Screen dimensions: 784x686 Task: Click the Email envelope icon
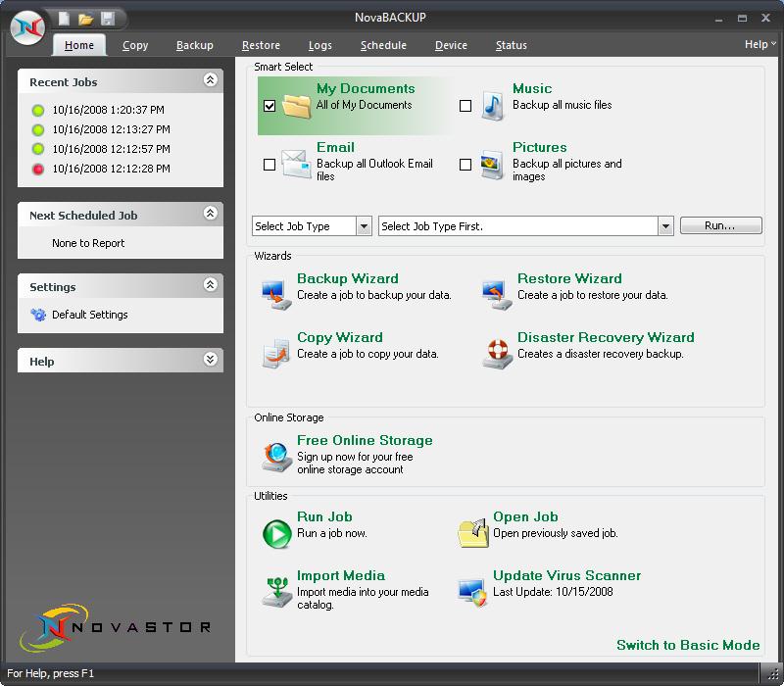[x=296, y=164]
